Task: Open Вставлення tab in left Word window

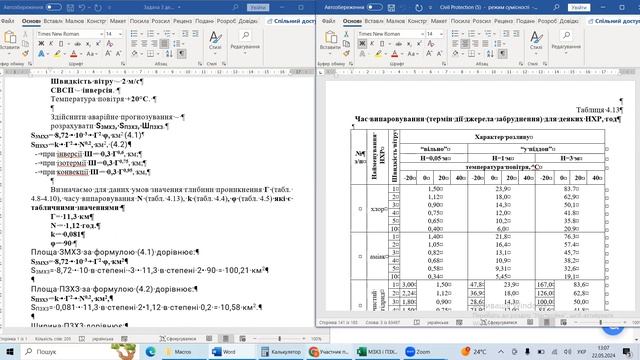Action: pyautogui.click(x=53, y=21)
